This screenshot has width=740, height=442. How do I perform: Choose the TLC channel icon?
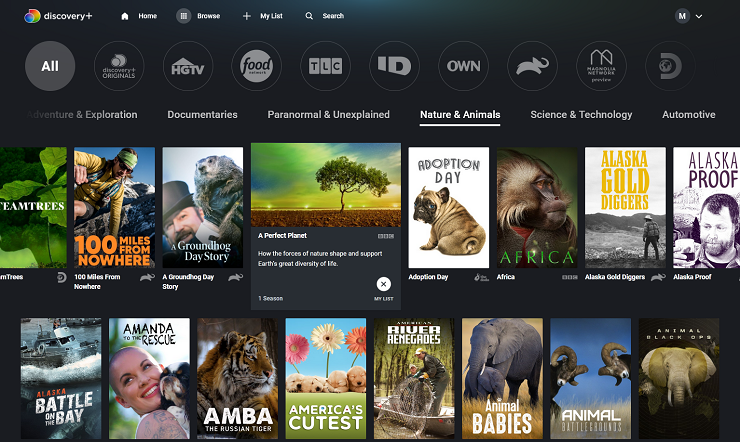click(x=326, y=66)
